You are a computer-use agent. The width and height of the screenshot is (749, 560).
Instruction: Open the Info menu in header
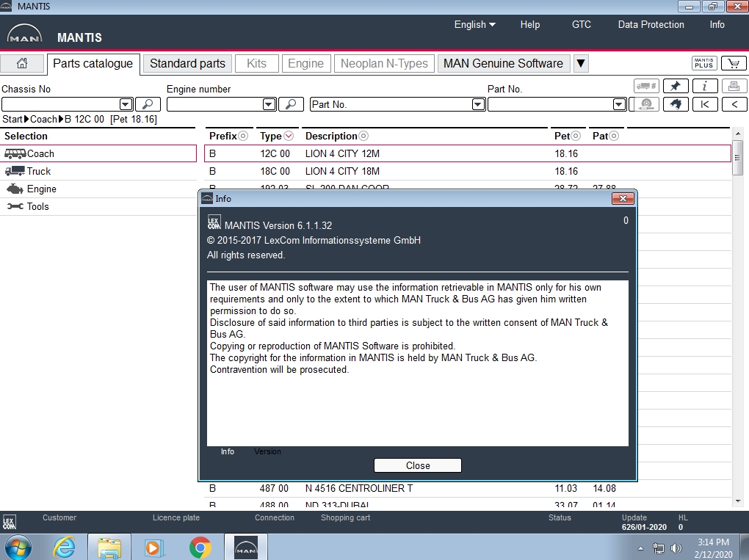(x=717, y=24)
